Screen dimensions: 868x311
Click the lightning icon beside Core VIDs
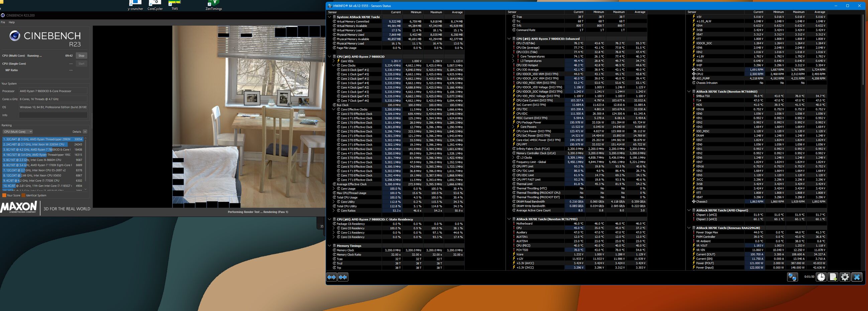(x=338, y=61)
